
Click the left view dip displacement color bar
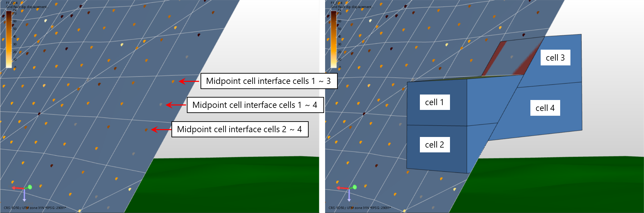[x=9, y=39]
